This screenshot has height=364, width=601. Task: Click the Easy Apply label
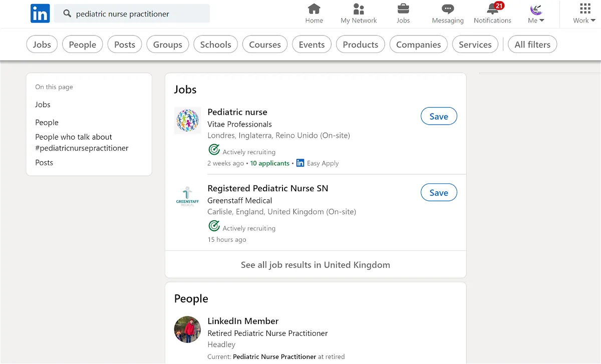[323, 163]
